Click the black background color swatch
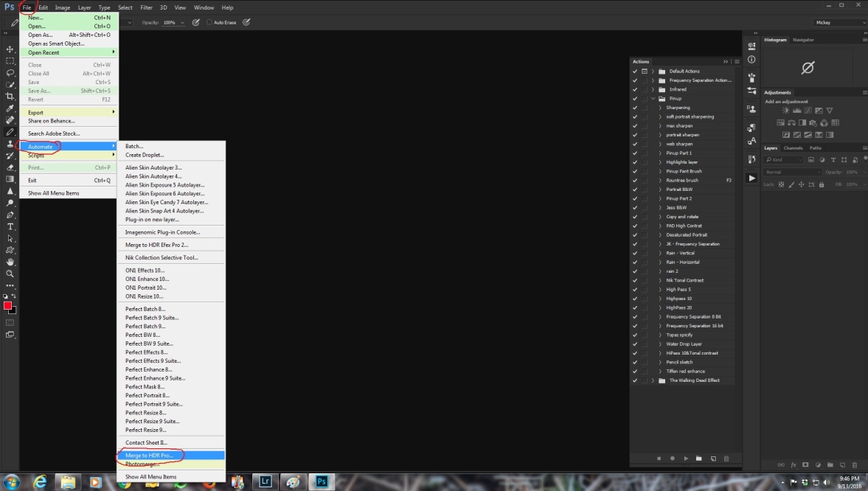868x491 pixels. (13, 311)
